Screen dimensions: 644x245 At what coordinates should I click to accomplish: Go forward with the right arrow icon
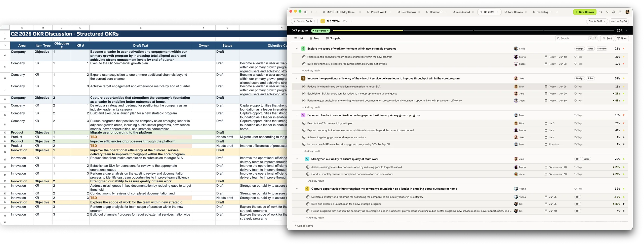(316, 12)
